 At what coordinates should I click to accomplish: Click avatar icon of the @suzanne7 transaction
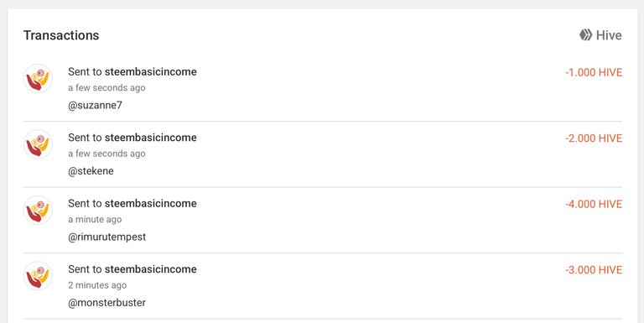38,78
